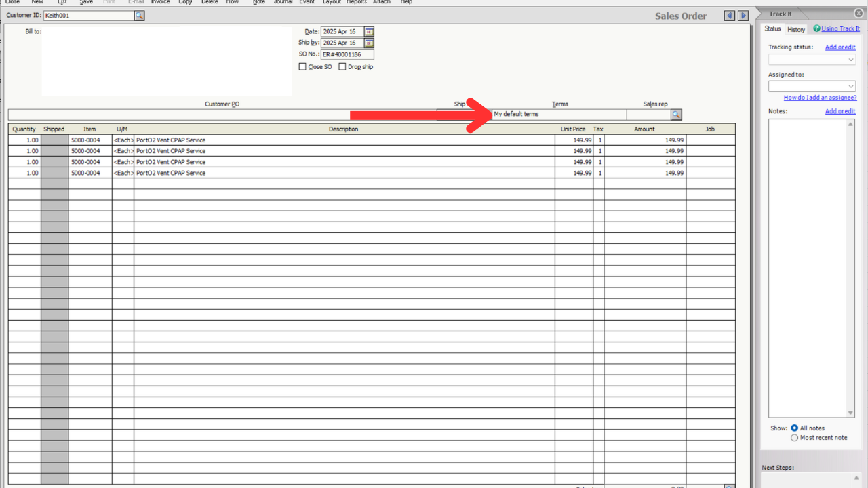This screenshot has height=488, width=868.
Task: Open the Date calendar picker
Action: pos(369,31)
